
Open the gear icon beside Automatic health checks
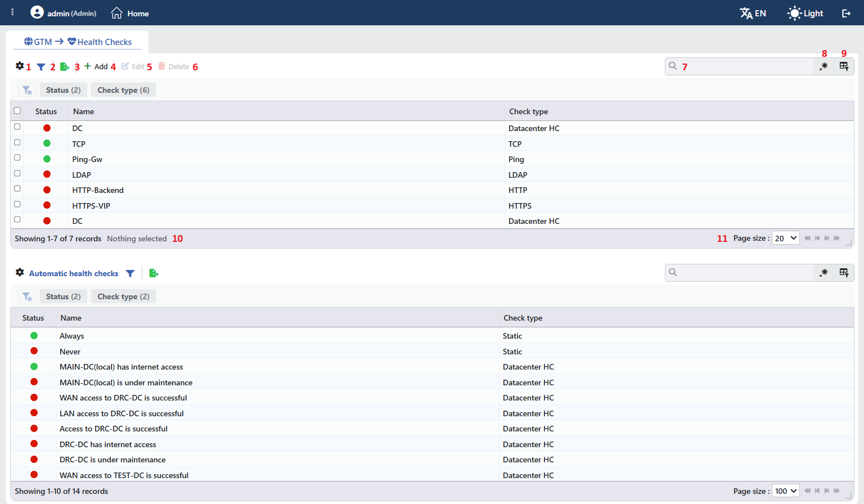[20, 273]
